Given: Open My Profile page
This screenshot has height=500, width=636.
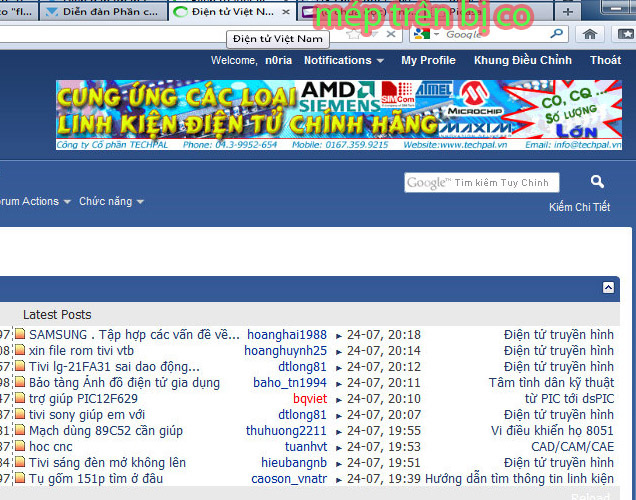Looking at the screenshot, I should point(428,60).
